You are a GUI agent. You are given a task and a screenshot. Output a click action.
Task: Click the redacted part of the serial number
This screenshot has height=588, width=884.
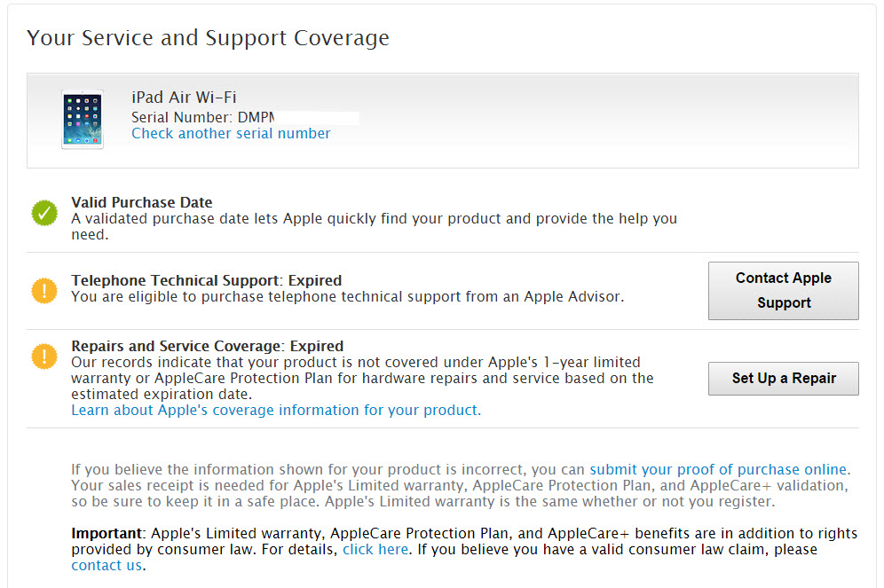pos(316,117)
